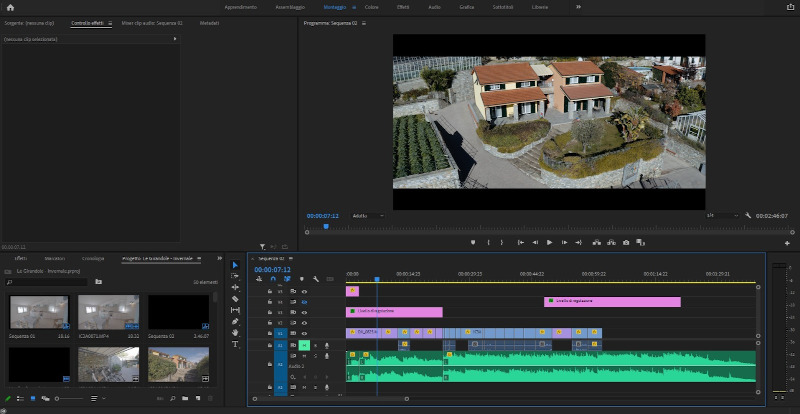Open the Adatta zoom level dropdown
This screenshot has height=414, width=800.
coord(366,215)
